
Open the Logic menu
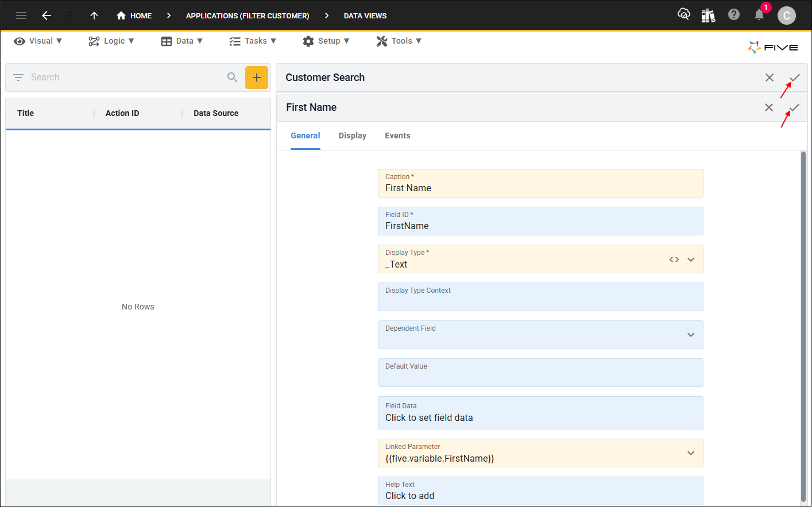tap(111, 41)
